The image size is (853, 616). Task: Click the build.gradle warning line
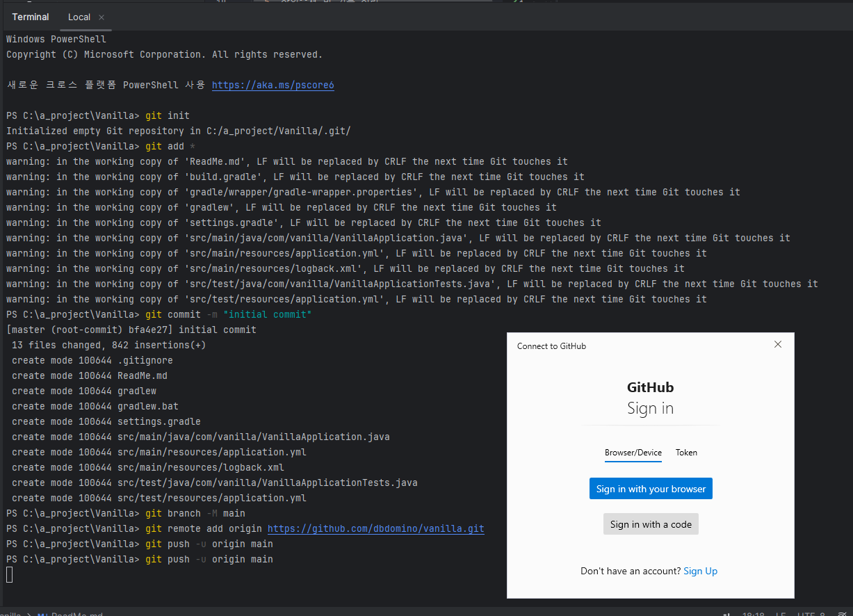tap(295, 177)
